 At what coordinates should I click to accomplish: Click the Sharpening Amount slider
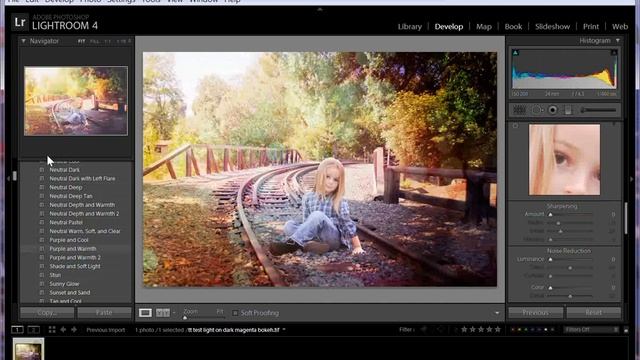coord(571,214)
